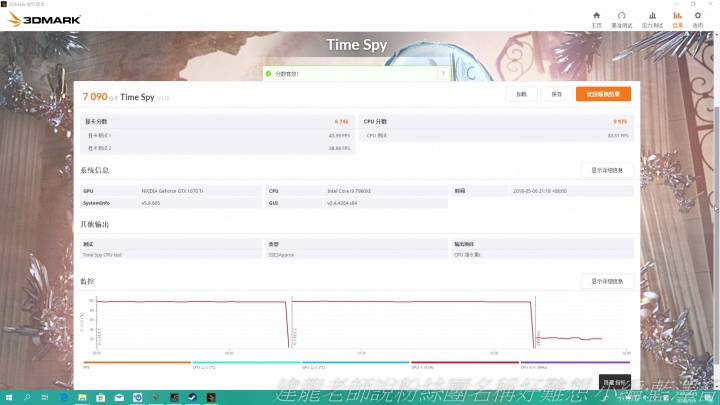Toggle the red GPU load legend
This screenshot has width=720, height=405.
click(x=465, y=365)
